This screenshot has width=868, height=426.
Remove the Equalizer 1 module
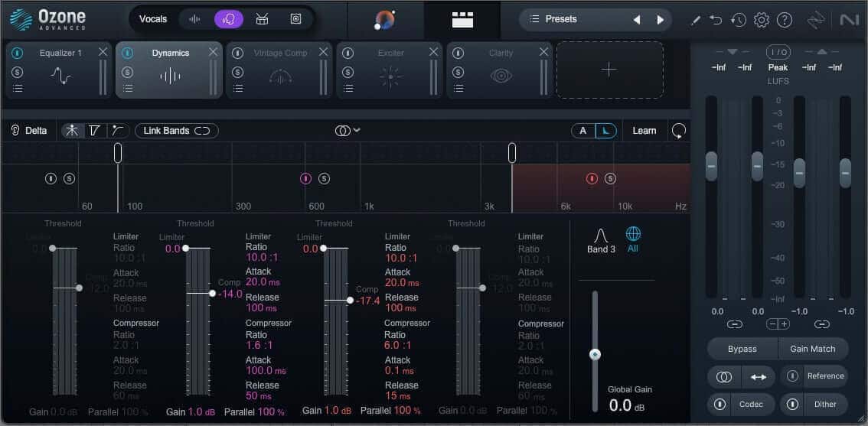(103, 52)
